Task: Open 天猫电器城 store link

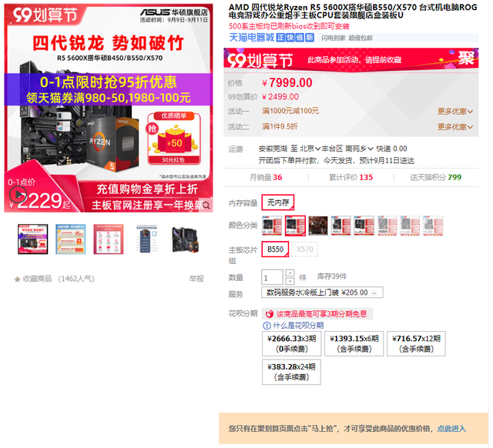Action: point(252,38)
